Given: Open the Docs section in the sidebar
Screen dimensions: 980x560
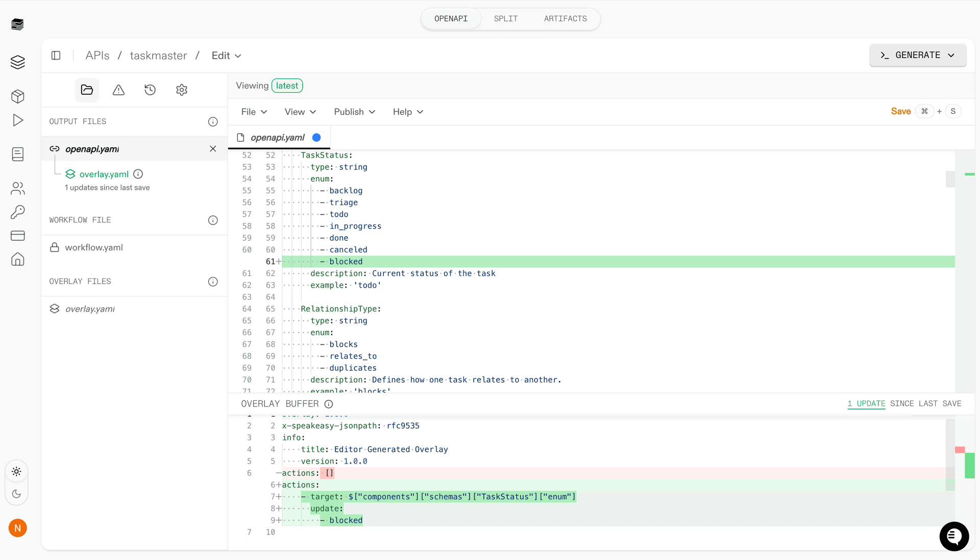Looking at the screenshot, I should click(x=18, y=154).
